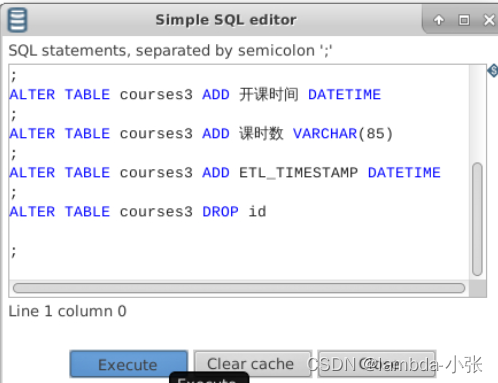Click the 'SQL statements, separated by semicolon' label

click(x=170, y=51)
